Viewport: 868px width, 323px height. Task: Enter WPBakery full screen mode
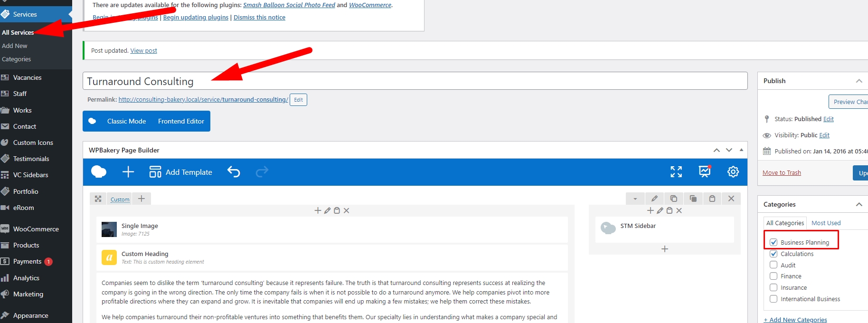pos(676,171)
